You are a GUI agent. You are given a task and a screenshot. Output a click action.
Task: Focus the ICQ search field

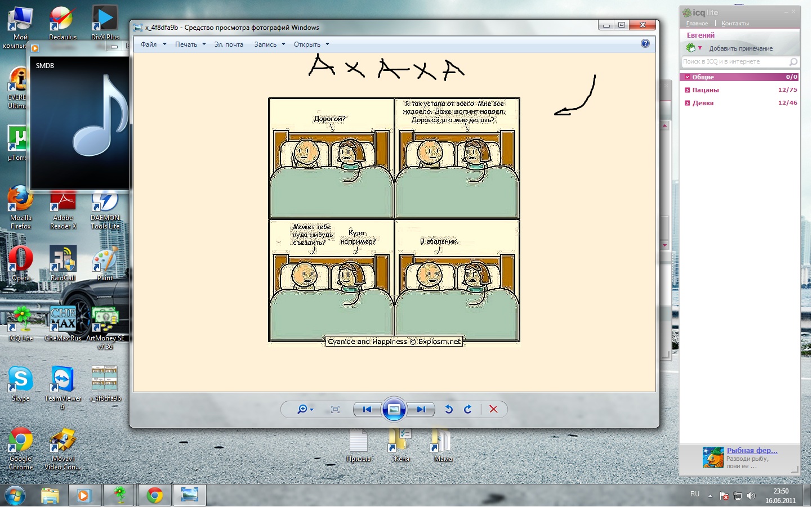tap(734, 61)
